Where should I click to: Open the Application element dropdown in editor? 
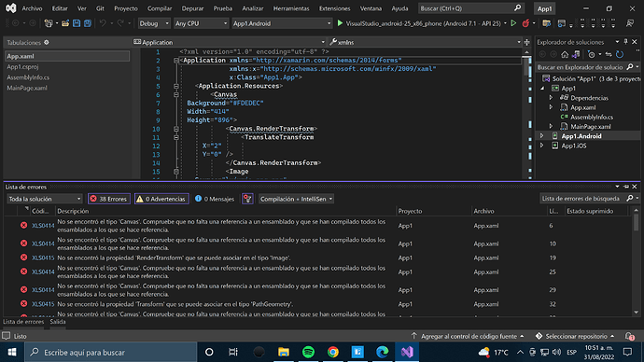tap(230, 42)
